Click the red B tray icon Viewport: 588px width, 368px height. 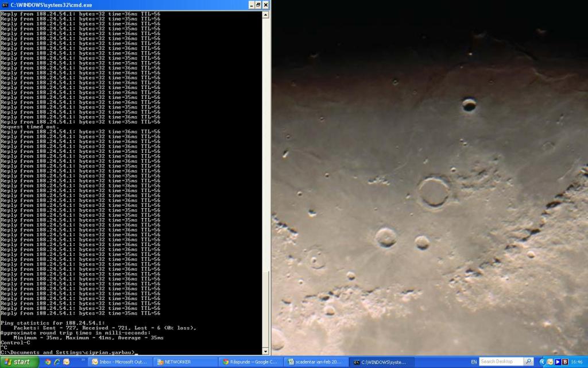point(565,362)
